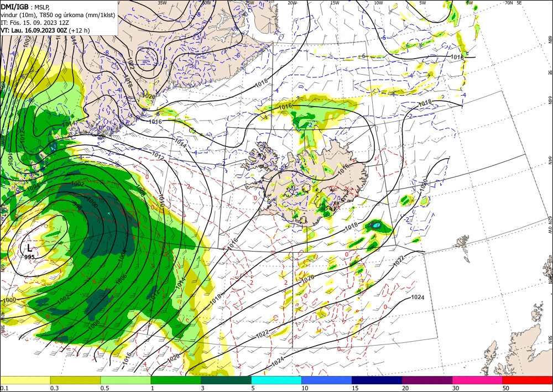The width and height of the screenshot is (553, 392).
Task: Click the '0.3' legend value
Action: (x=54, y=388)
